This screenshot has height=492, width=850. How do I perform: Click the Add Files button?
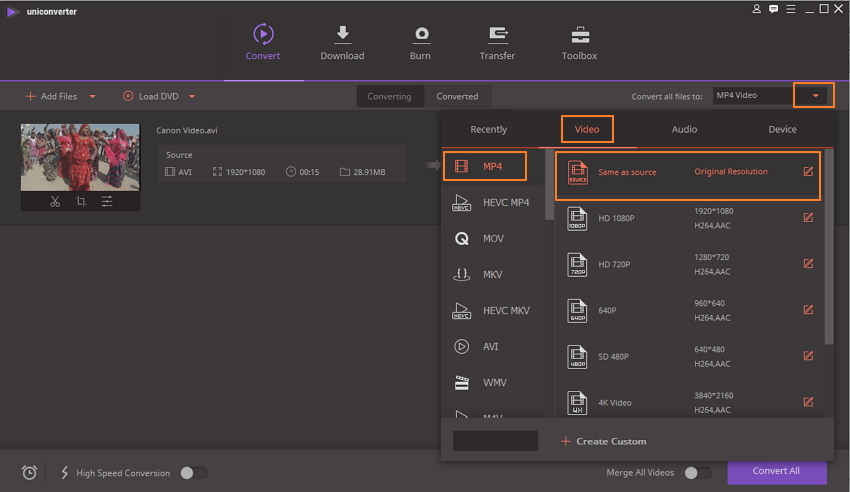coord(51,96)
